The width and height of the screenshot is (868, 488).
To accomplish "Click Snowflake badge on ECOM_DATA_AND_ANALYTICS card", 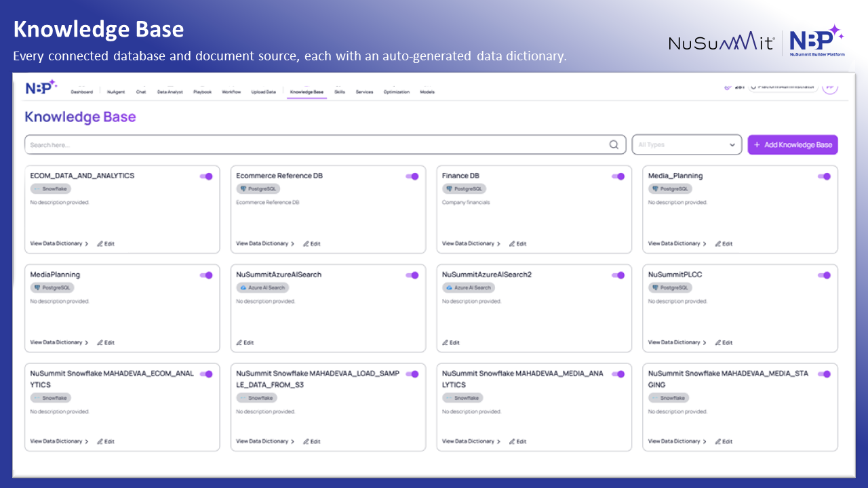I will (51, 189).
